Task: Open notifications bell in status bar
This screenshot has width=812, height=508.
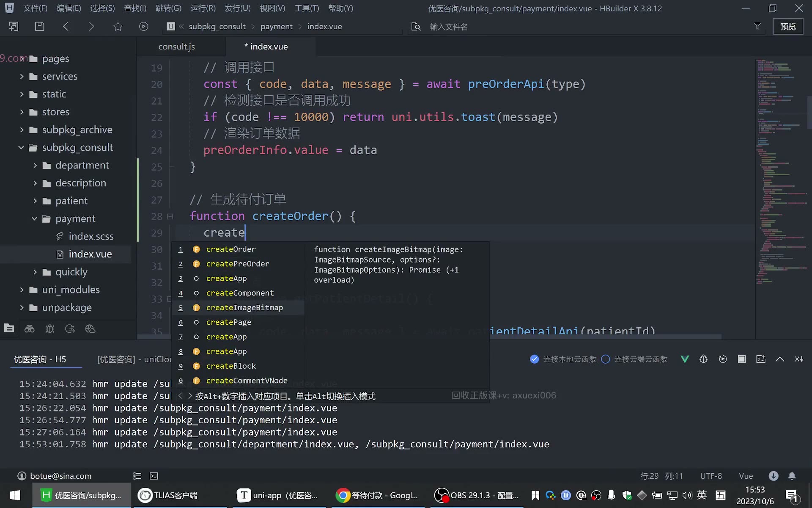Action: 792,476
